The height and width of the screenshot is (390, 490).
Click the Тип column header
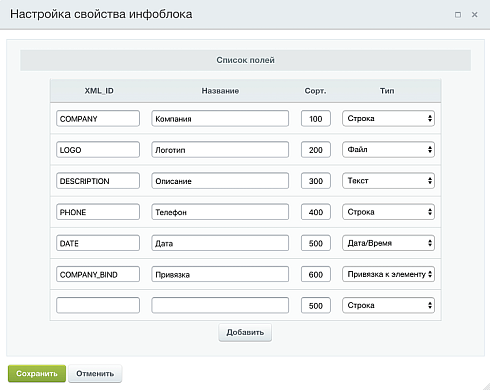point(387,91)
